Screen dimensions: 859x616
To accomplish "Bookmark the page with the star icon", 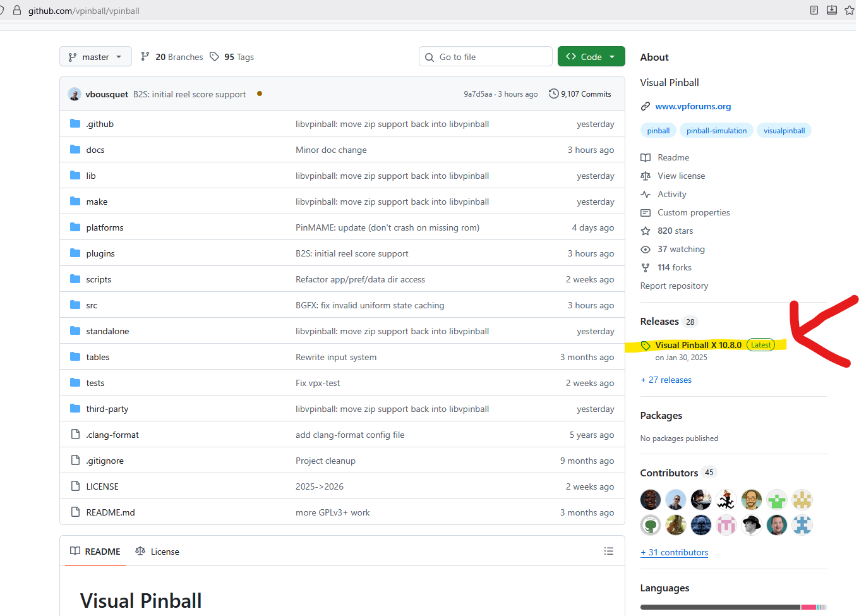I will pos(850,10).
